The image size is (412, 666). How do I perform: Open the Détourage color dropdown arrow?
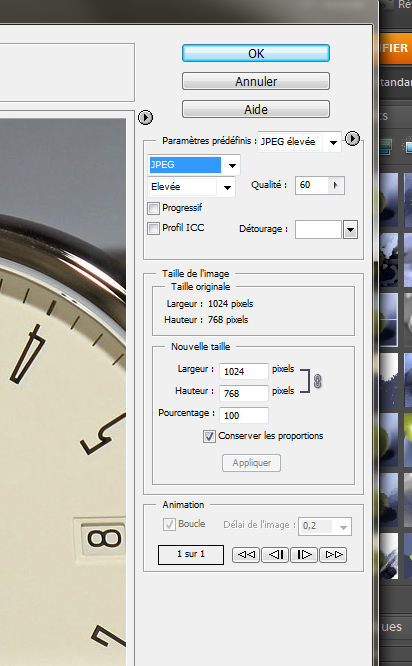click(350, 230)
